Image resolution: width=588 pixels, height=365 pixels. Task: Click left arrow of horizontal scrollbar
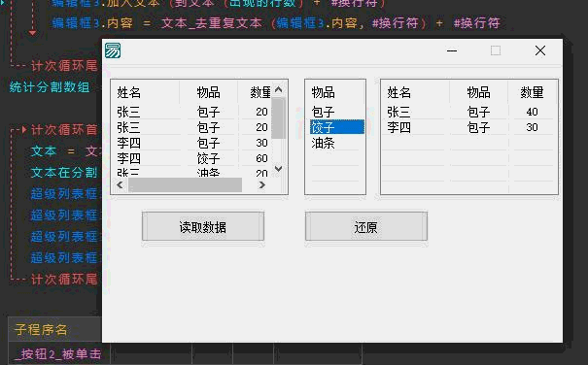coord(120,184)
